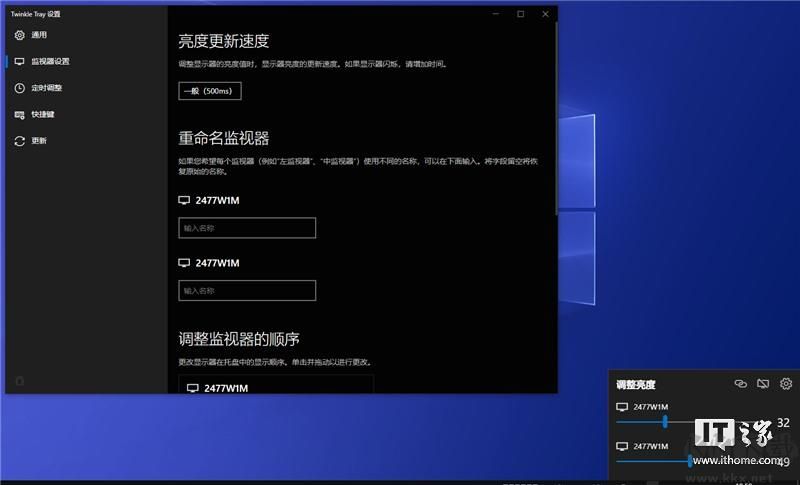800x485 pixels.
Task: Click the Twinkle Tray 设置 window title
Action: tap(36, 14)
